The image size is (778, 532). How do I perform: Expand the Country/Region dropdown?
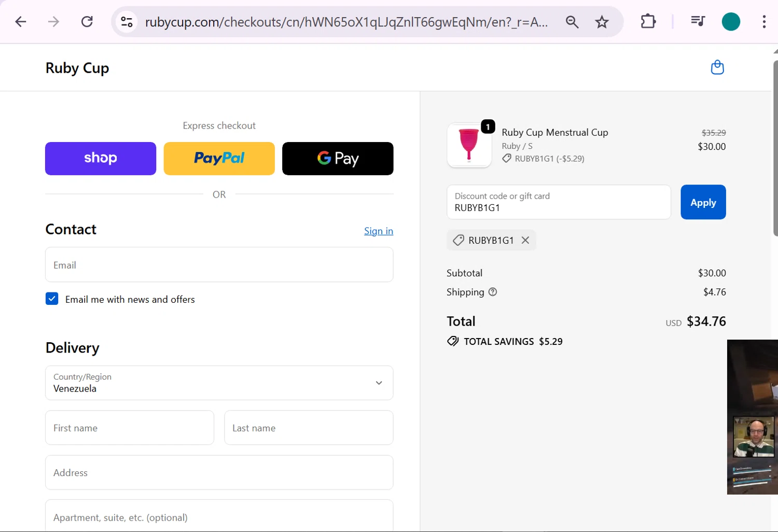(219, 383)
